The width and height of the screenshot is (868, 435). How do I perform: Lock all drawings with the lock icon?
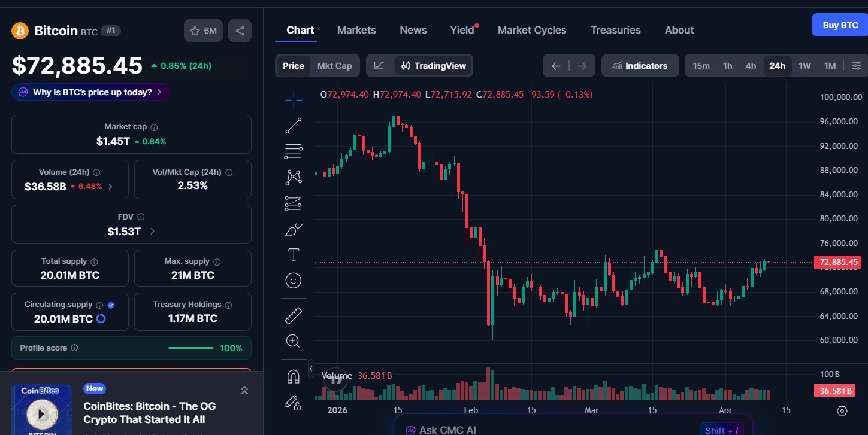tap(293, 403)
